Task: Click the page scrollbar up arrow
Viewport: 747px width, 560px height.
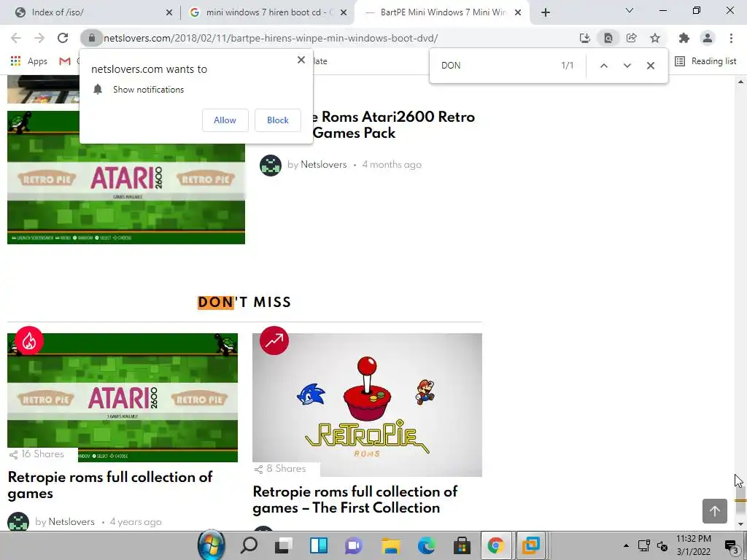Action: tap(740, 82)
